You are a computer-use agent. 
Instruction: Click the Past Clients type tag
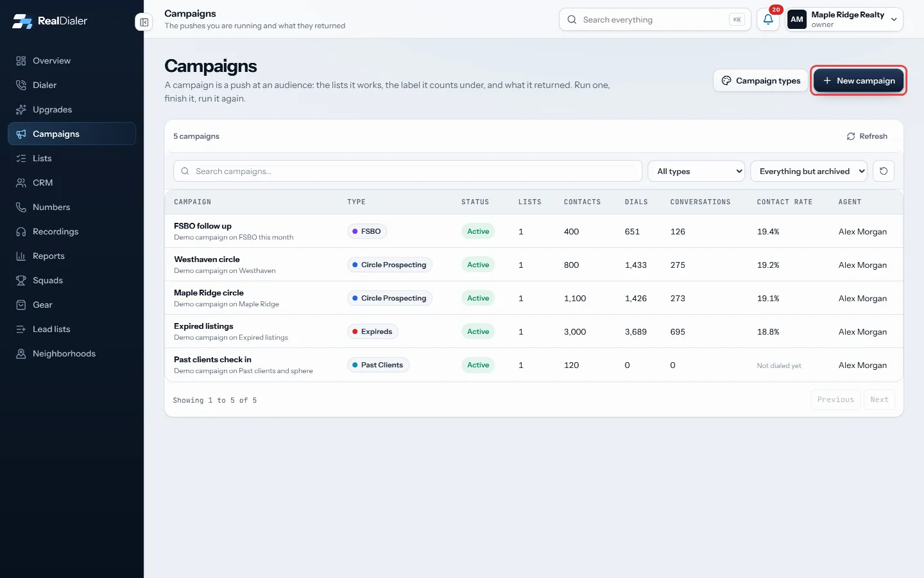378,365
